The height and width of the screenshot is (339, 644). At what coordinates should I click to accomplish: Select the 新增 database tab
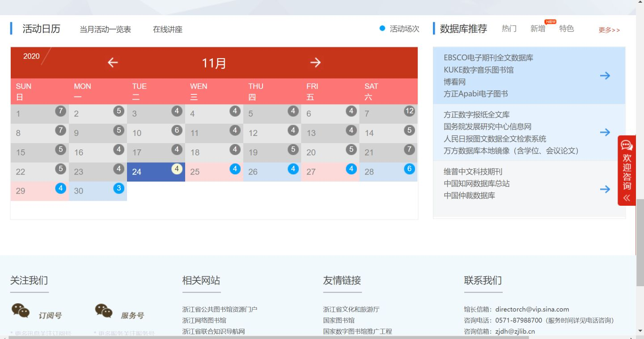coord(538,29)
